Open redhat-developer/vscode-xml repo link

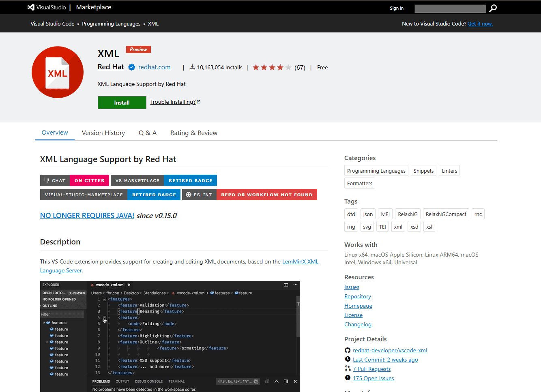[x=390, y=350]
